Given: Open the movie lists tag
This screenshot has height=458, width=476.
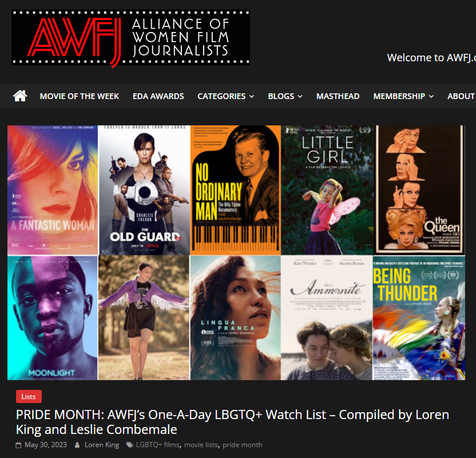Looking at the screenshot, I should [201, 445].
